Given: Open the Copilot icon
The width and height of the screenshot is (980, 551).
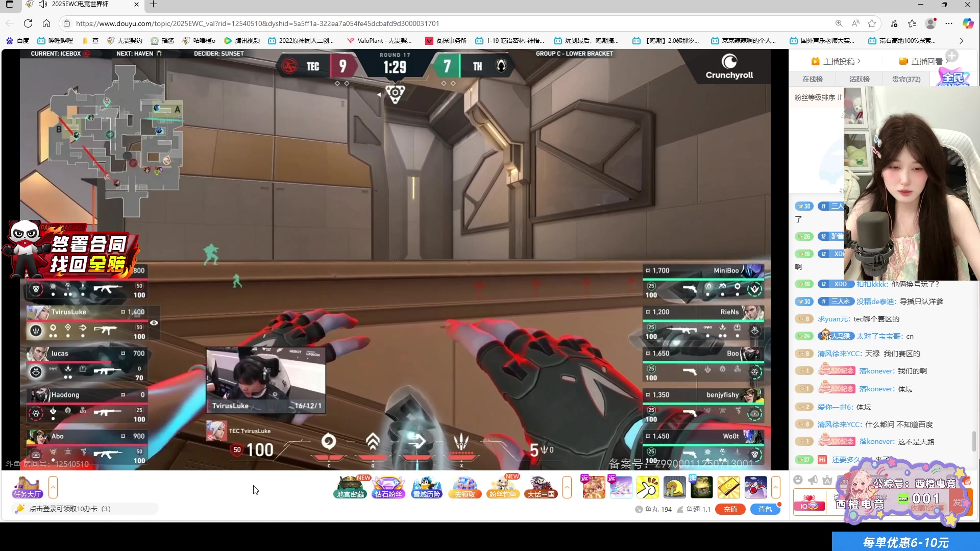Looking at the screenshot, I should [x=968, y=23].
